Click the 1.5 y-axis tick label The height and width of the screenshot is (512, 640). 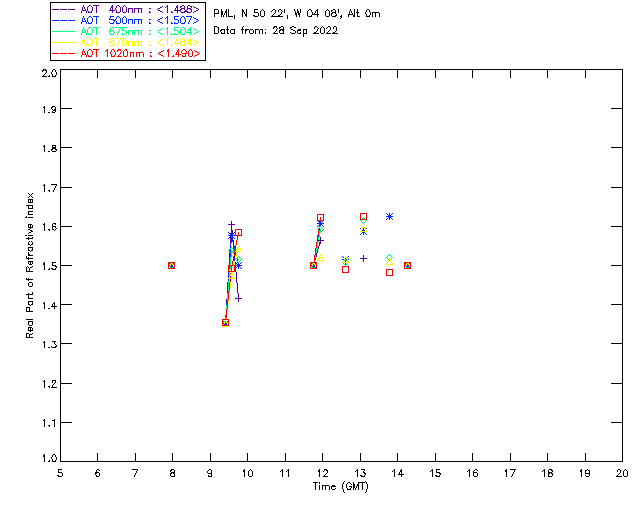click(x=49, y=266)
